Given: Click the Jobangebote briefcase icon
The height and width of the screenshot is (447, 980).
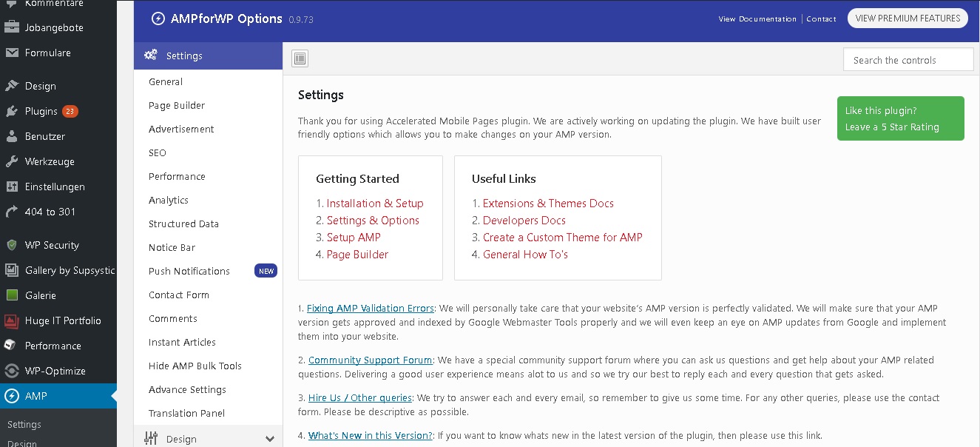Looking at the screenshot, I should 12,27.
